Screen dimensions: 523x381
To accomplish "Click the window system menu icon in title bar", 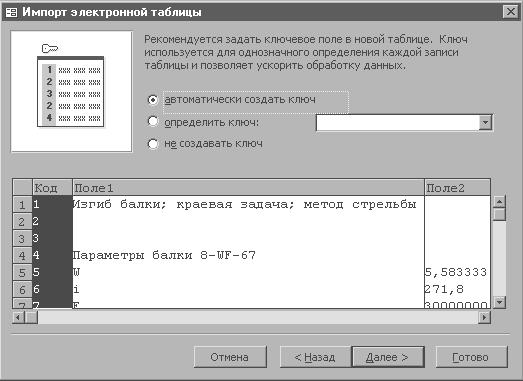I will (11, 12).
